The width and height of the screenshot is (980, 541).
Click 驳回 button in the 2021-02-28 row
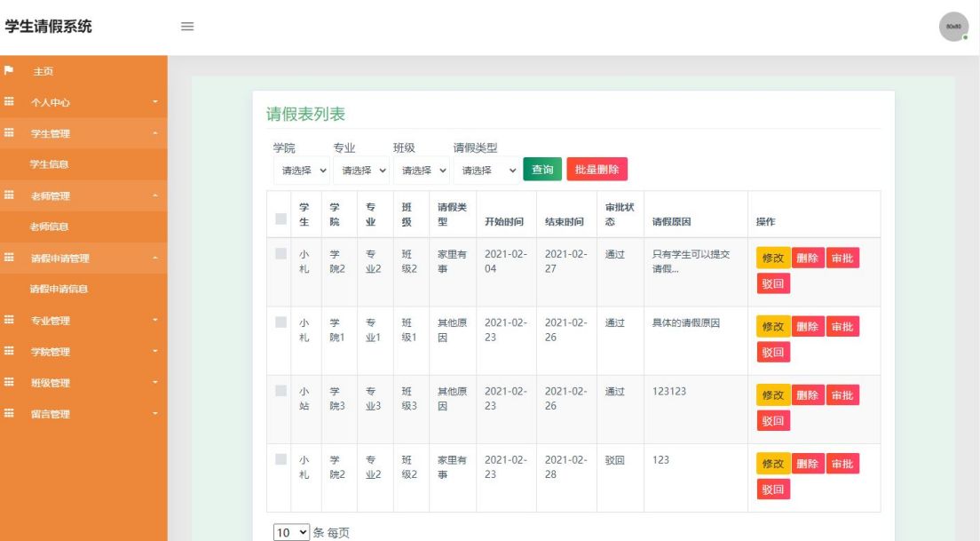773,489
